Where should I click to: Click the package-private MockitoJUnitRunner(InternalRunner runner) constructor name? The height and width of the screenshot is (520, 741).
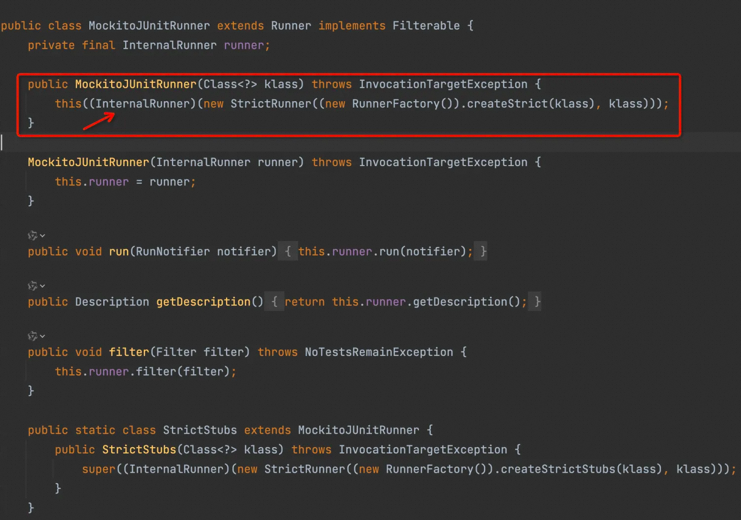tap(88, 162)
